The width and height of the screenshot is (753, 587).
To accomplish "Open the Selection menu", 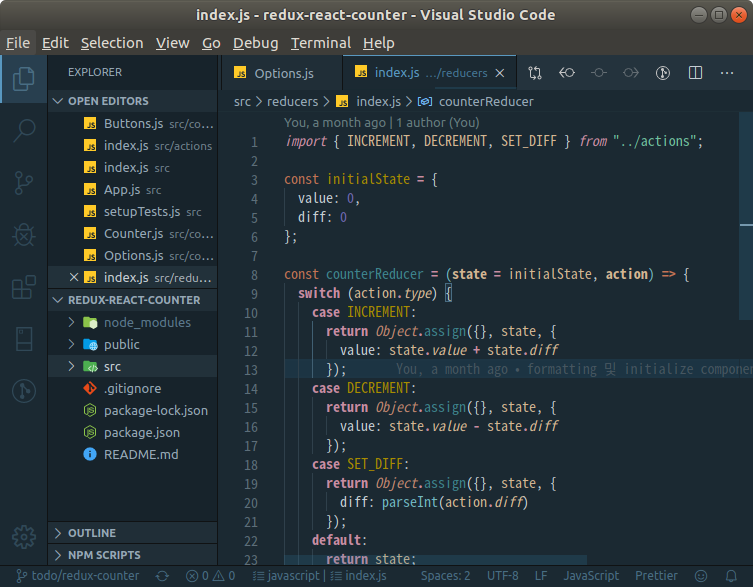I will coord(112,43).
